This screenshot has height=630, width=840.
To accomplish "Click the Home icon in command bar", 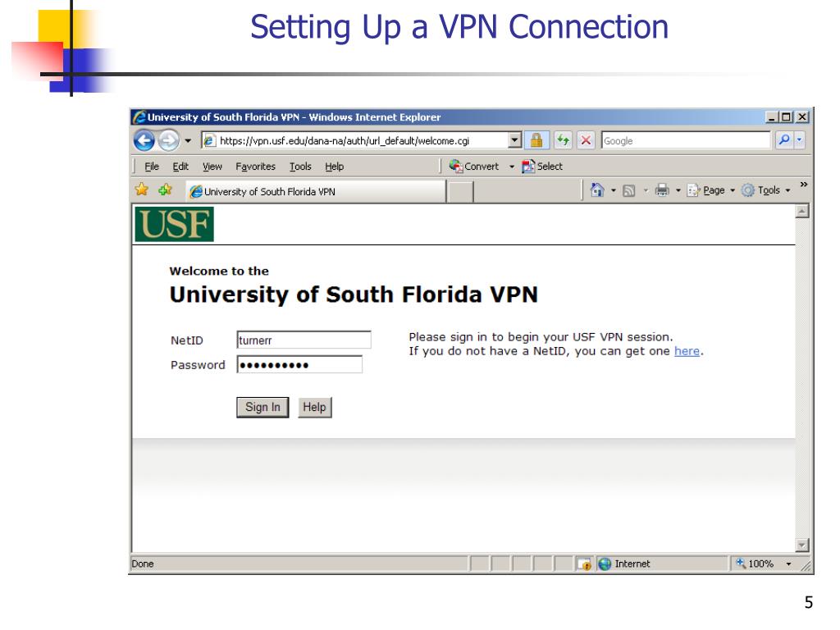I will (x=597, y=189).
